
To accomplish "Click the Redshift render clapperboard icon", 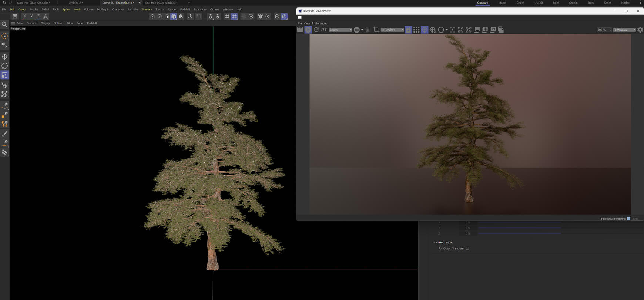I will (300, 30).
